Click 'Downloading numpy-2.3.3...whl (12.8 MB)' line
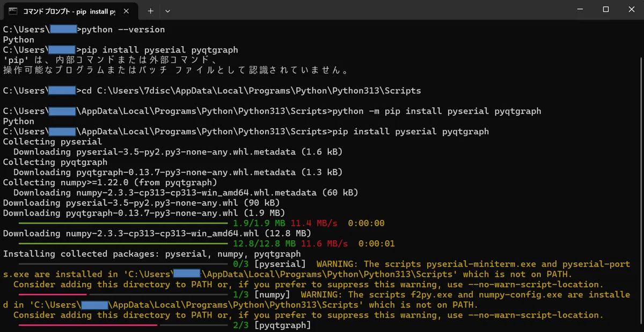The height and width of the screenshot is (332, 644). (157, 233)
